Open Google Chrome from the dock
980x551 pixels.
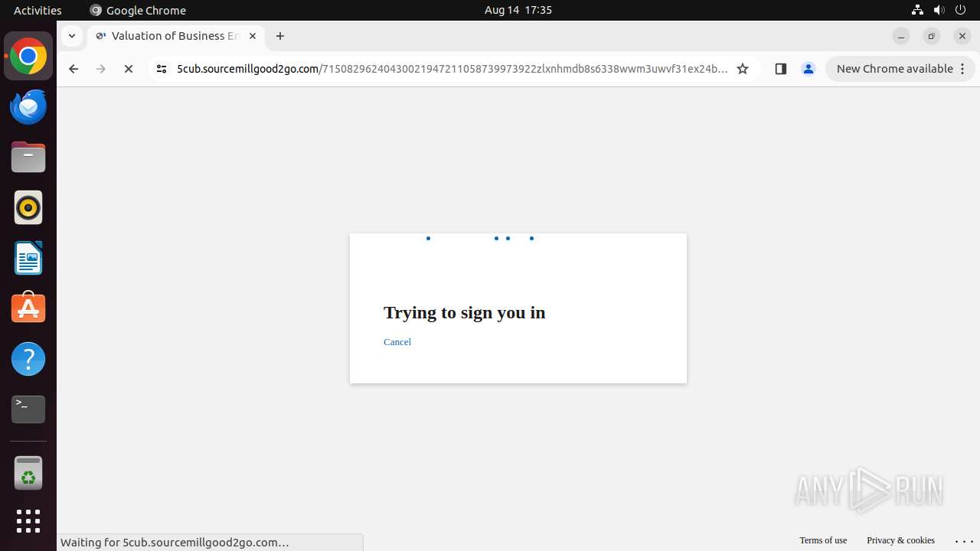(28, 57)
